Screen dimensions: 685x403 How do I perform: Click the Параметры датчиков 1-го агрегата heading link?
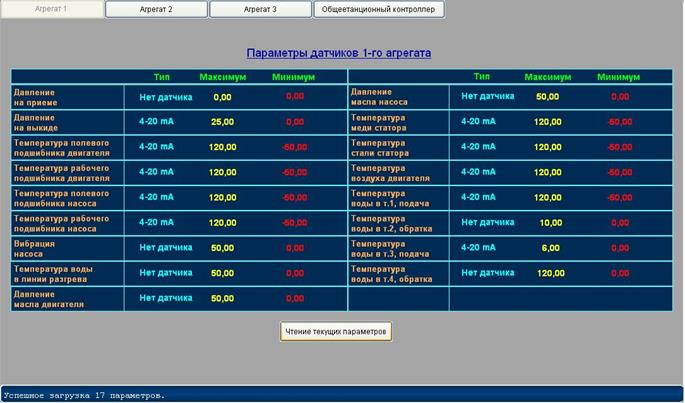(x=338, y=53)
